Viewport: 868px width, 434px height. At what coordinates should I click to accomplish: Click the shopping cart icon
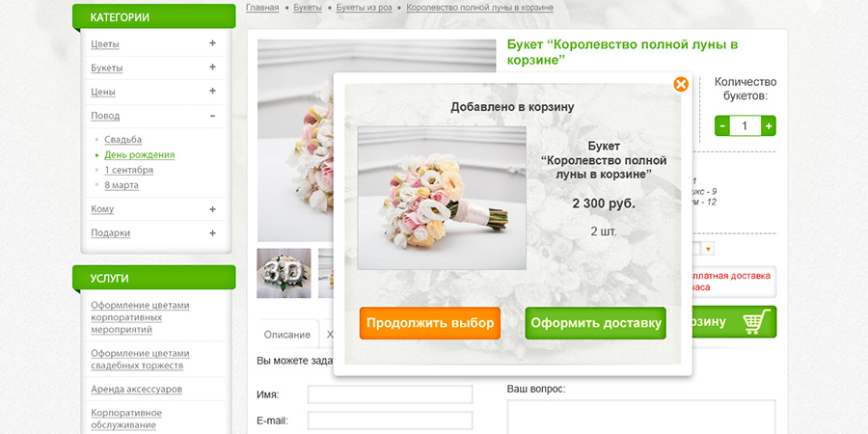click(x=757, y=321)
